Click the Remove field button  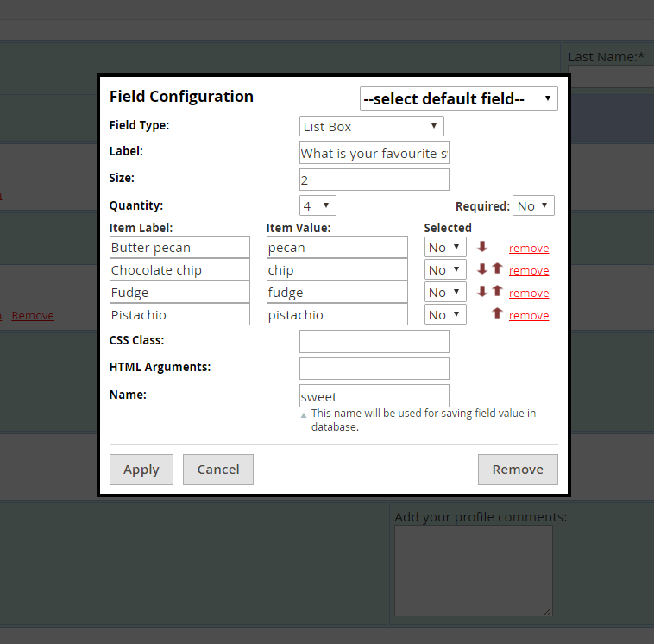click(518, 470)
